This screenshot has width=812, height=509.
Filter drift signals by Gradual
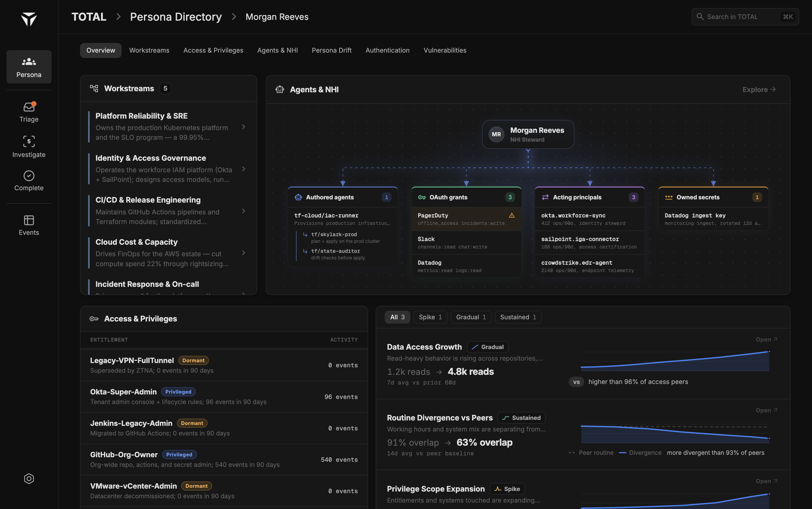pos(471,317)
